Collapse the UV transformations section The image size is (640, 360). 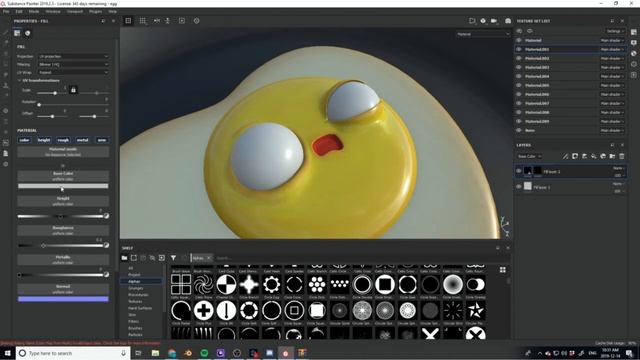click(19, 80)
